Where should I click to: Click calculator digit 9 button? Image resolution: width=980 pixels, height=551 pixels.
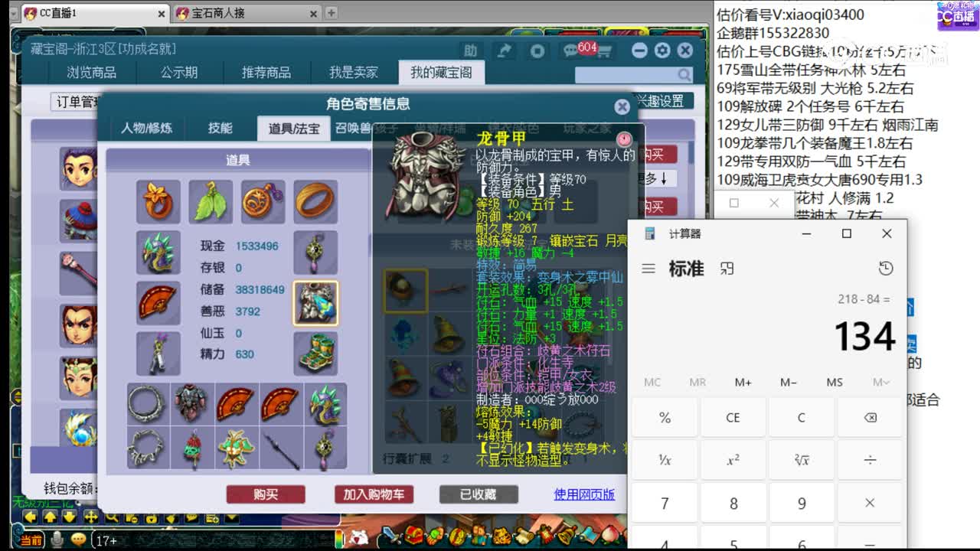tap(802, 504)
